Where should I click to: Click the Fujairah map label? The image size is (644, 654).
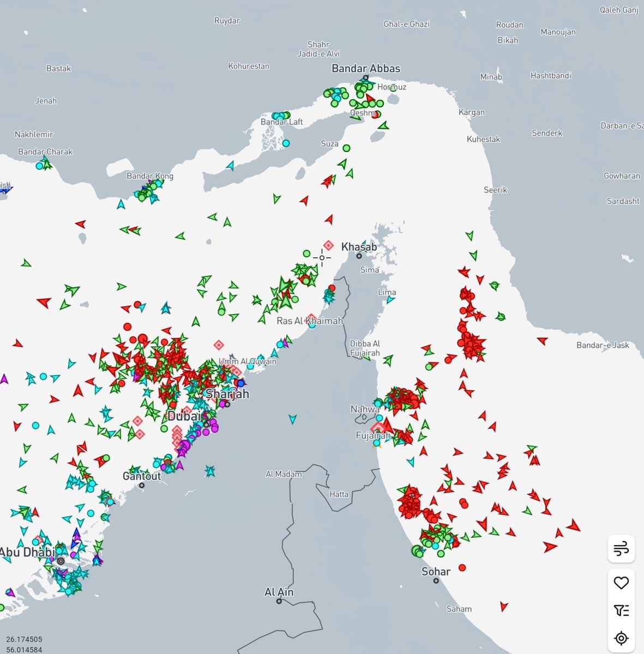click(373, 435)
